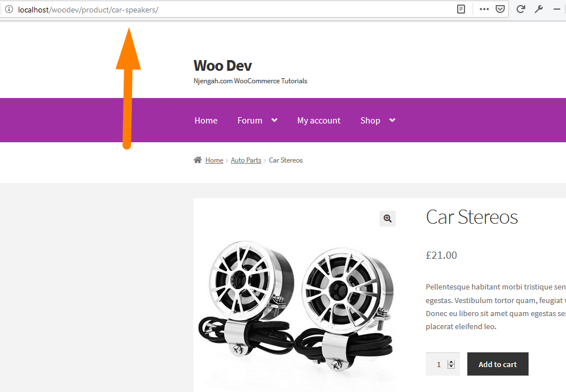Click the £21.00 price

coord(441,255)
